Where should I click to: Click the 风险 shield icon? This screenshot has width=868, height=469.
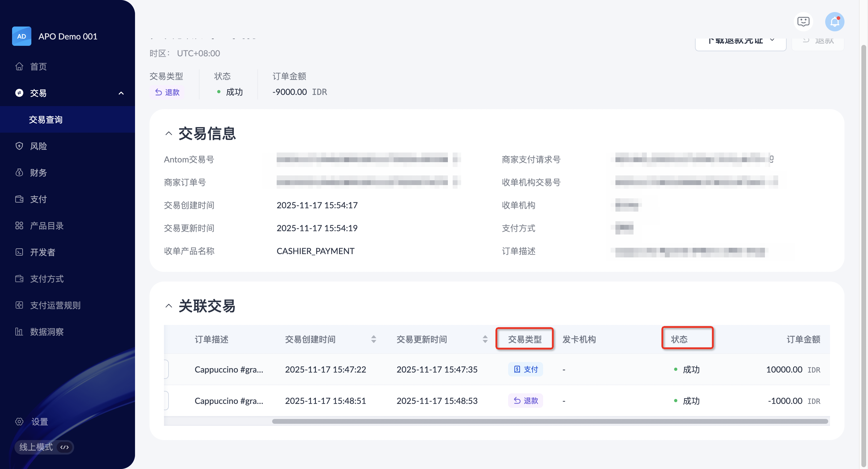click(x=19, y=146)
